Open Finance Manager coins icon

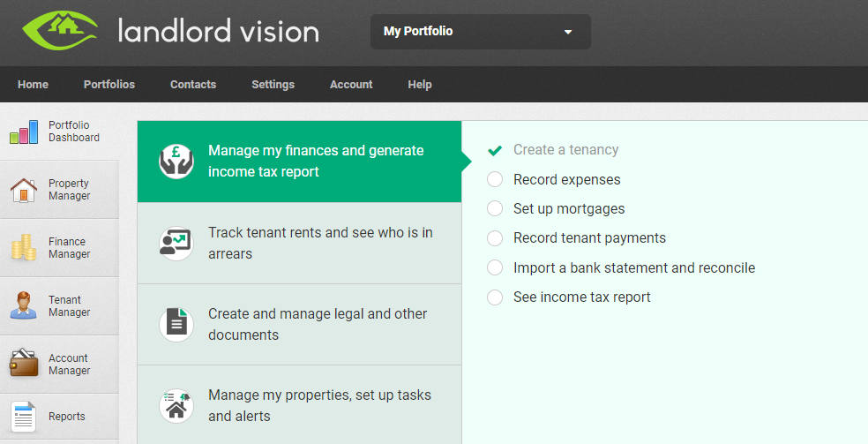click(24, 248)
